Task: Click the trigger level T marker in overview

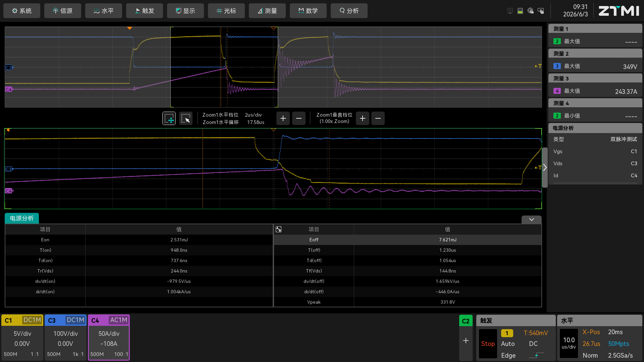Action: point(538,66)
